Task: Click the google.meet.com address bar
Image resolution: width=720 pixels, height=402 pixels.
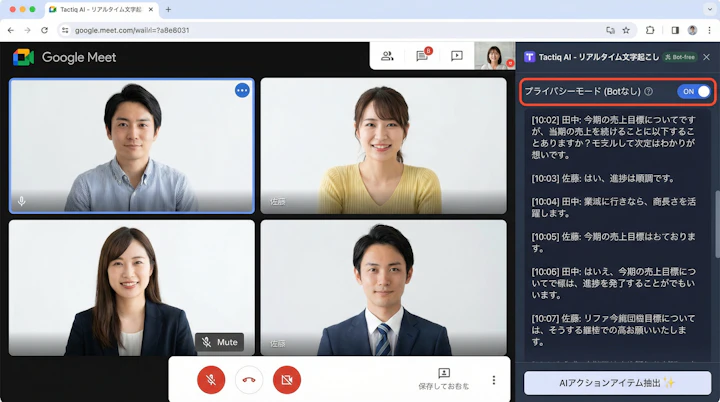Action: [300, 30]
